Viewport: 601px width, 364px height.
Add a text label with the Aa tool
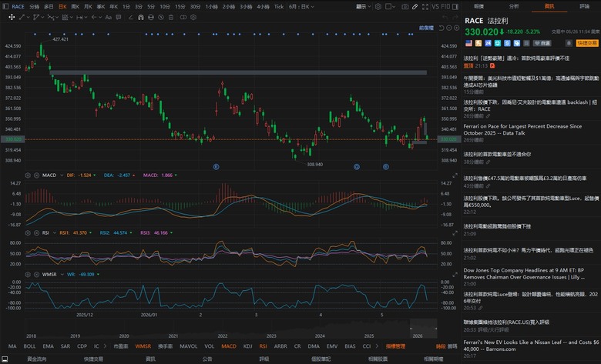coord(108,17)
